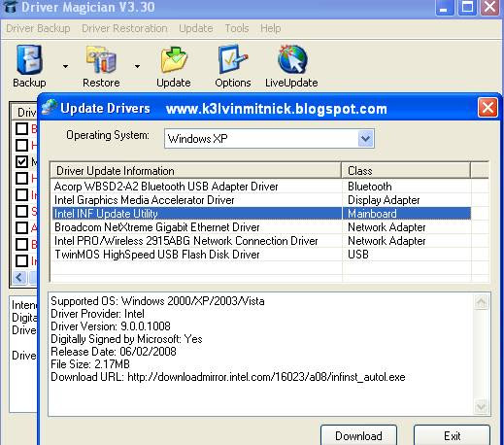Check the first driver checkbox in main window
This screenshot has height=445, width=504.
[x=21, y=128]
